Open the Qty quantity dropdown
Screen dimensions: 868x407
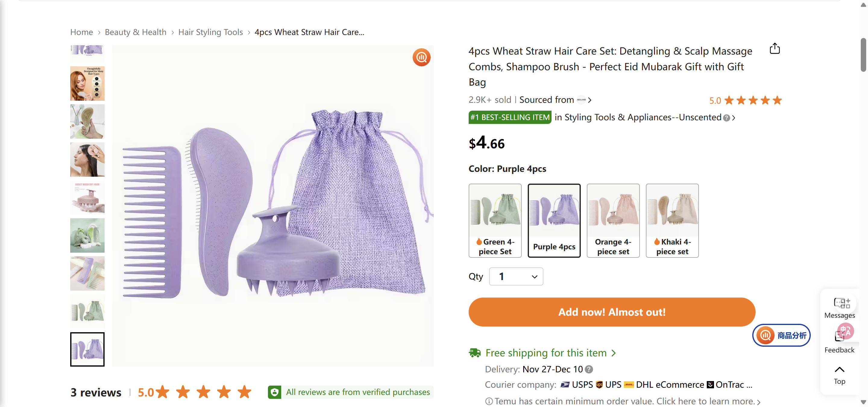click(x=516, y=277)
